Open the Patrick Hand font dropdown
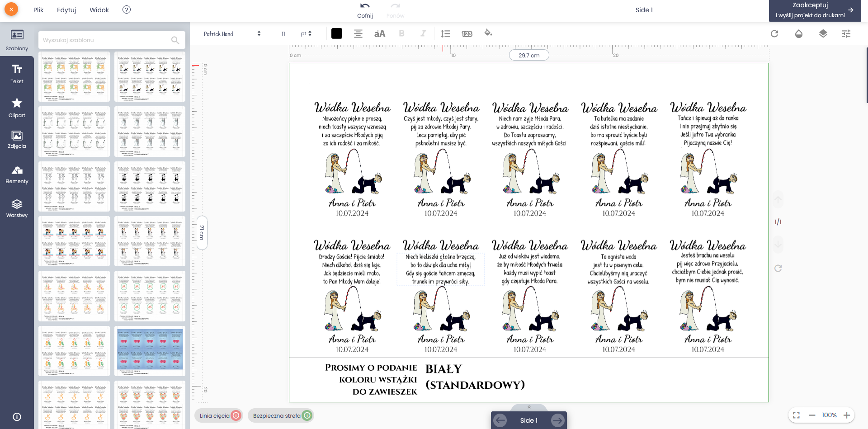 click(232, 34)
